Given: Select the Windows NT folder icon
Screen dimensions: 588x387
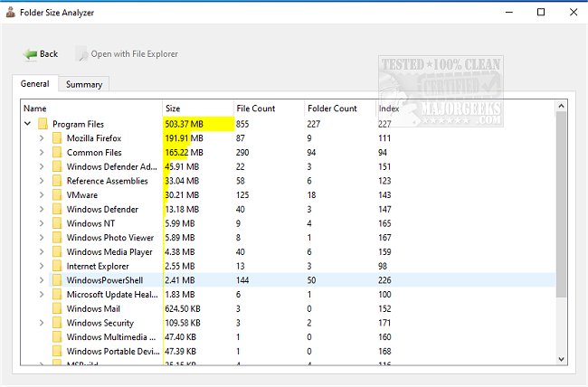Looking at the screenshot, I should click(57, 223).
